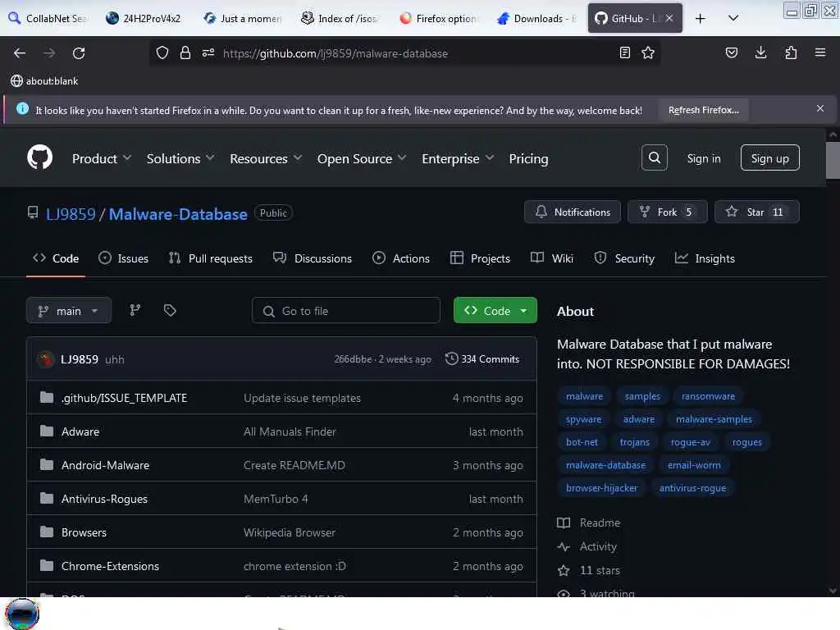Expand the Solutions menu
The height and width of the screenshot is (630, 840).
180,158
